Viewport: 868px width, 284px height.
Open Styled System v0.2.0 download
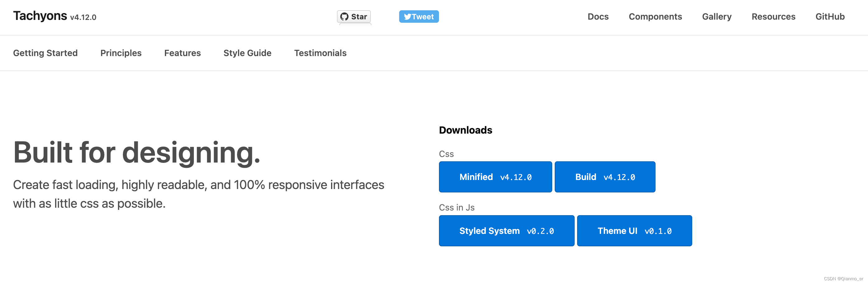click(506, 231)
